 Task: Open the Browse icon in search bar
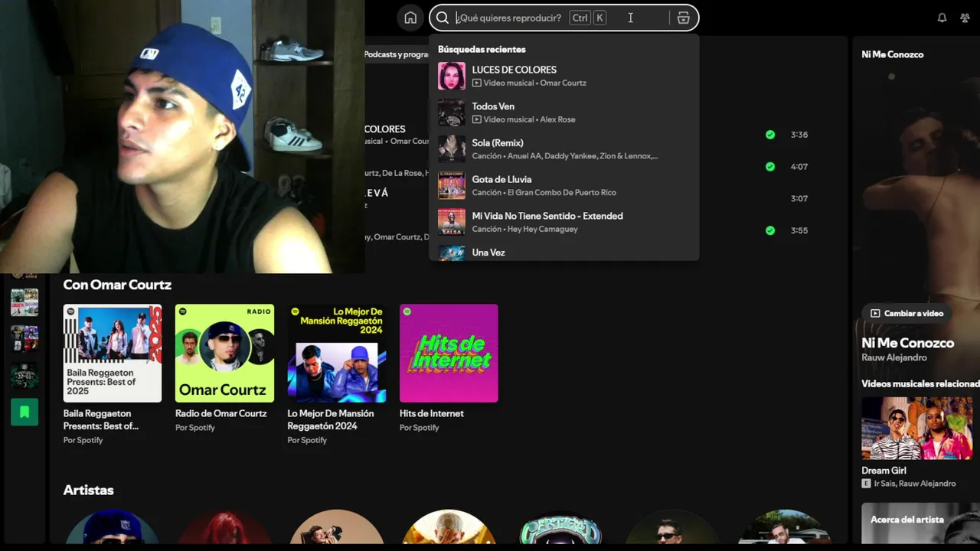[x=684, y=18]
